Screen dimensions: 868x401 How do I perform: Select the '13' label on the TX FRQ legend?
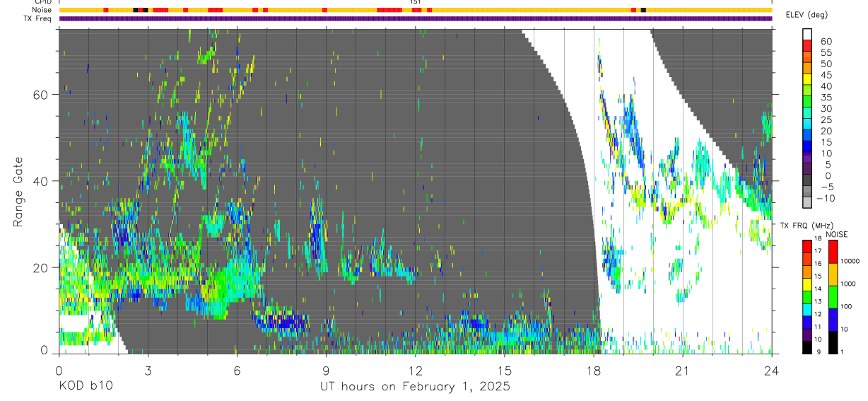[x=818, y=301]
